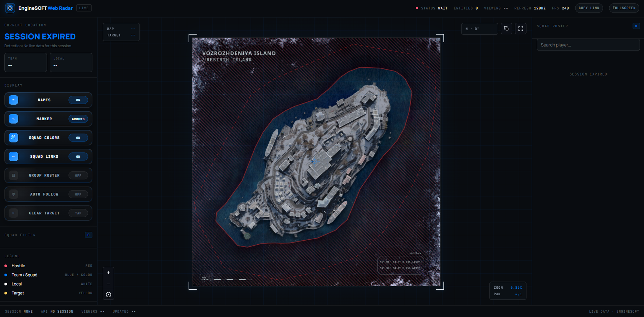The width and height of the screenshot is (644, 317).
Task: Click the VOZROZHDENIYA ISLAND map title
Action: click(x=239, y=53)
